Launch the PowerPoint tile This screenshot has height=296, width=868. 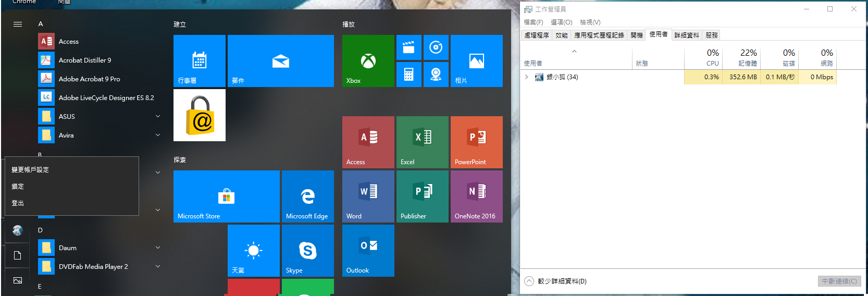coord(477,142)
